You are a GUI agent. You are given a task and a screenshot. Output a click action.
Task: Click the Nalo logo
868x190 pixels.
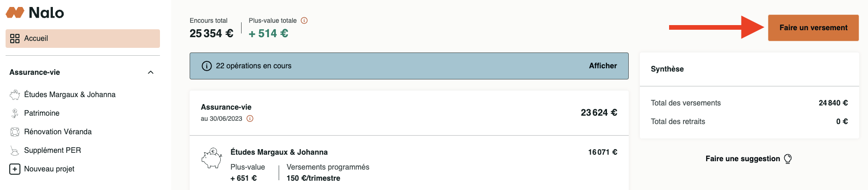pyautogui.click(x=35, y=13)
